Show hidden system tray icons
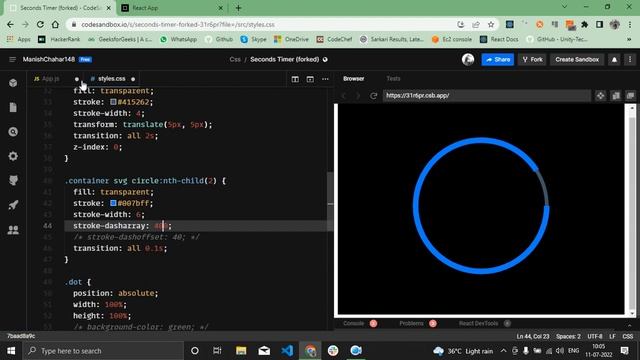The width and height of the screenshot is (640, 360). 503,351
